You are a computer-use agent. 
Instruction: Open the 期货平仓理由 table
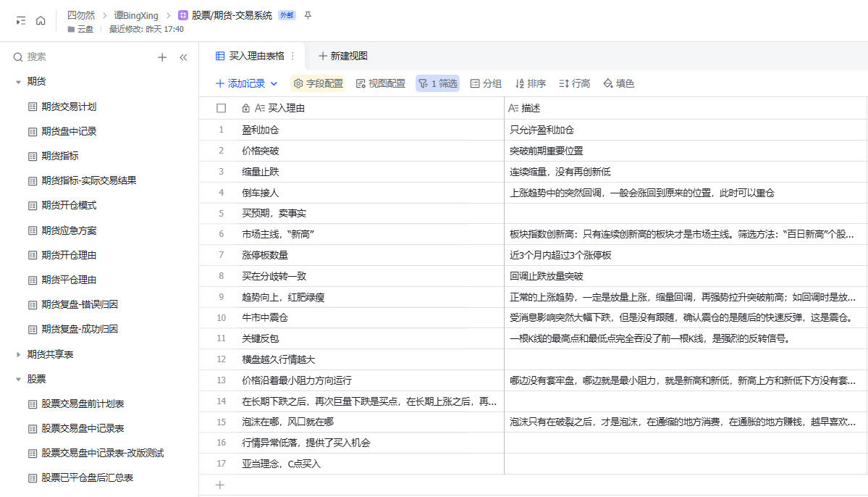coord(69,280)
